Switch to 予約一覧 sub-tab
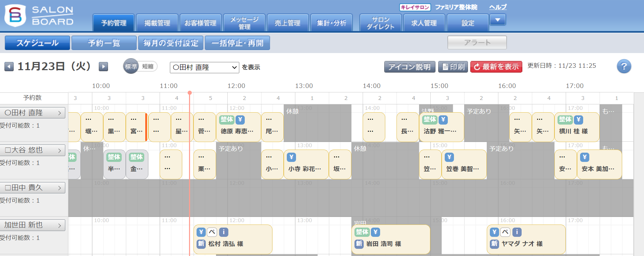644x256 pixels. tap(104, 43)
